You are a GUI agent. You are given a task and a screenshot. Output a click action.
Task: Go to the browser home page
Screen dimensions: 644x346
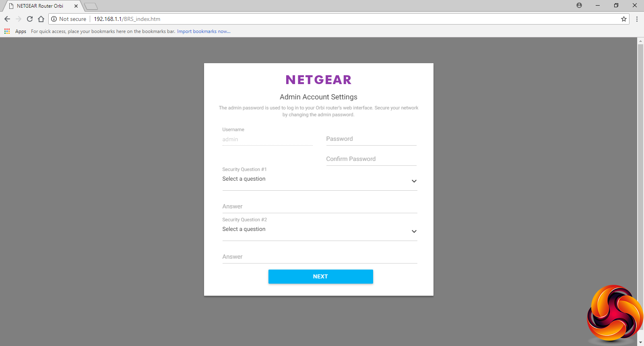(x=41, y=19)
